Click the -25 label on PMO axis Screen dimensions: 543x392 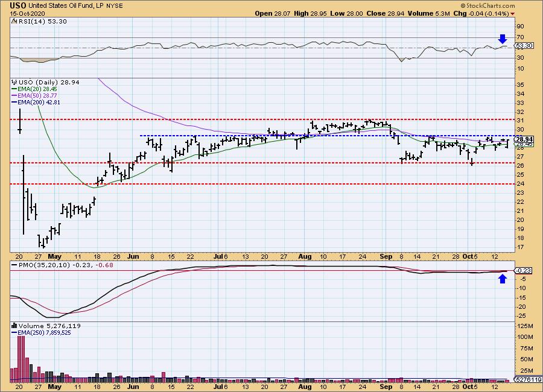(x=521, y=316)
